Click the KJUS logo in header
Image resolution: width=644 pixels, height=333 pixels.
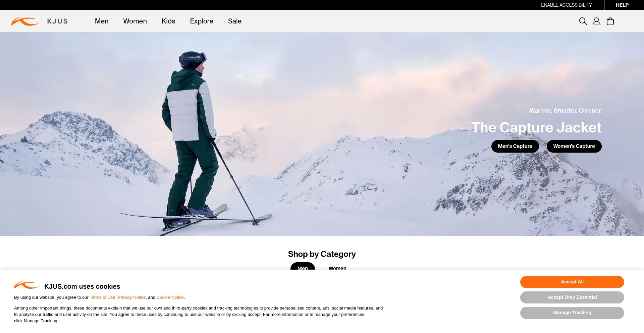click(40, 21)
